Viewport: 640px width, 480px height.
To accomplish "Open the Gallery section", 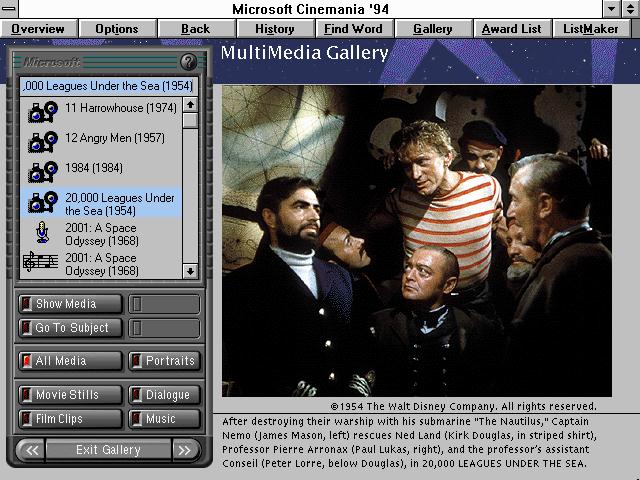I will (x=433, y=29).
